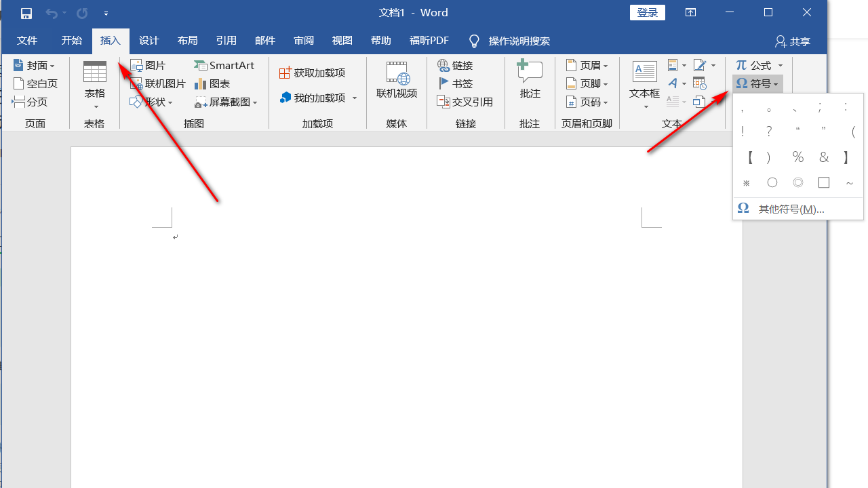Viewport: 868px width, 488px height.
Task: Open the Help (帮助) tab
Action: (381, 41)
